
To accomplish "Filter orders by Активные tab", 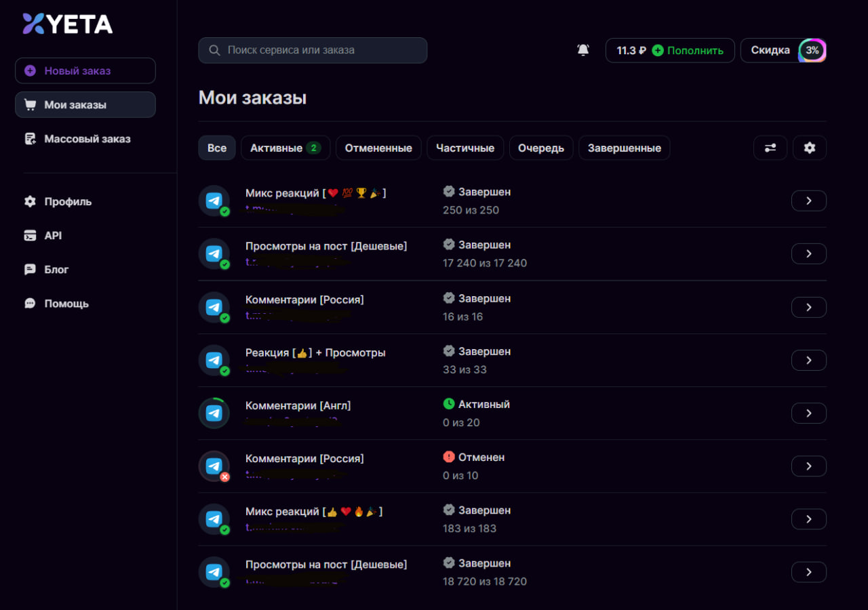I will [285, 148].
